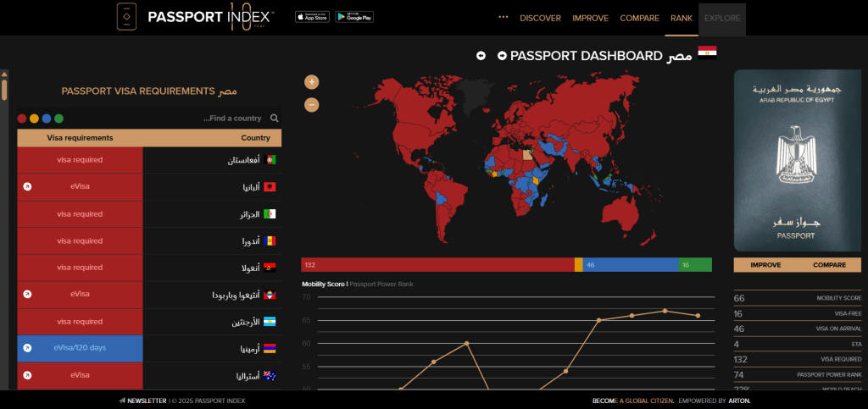868x409 pixels.
Task: Sort by Country column header
Action: (x=255, y=138)
